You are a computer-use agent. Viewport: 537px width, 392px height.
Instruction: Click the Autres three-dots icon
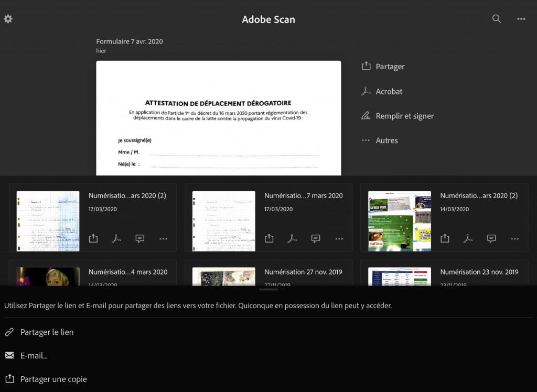tap(366, 140)
